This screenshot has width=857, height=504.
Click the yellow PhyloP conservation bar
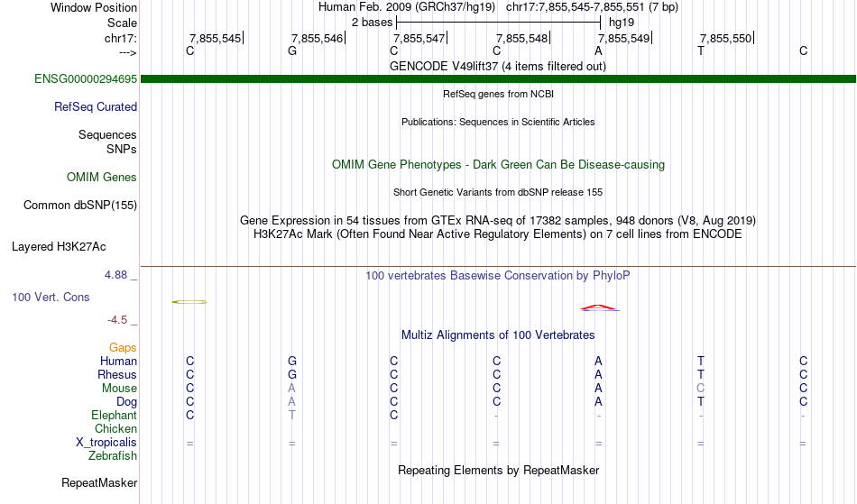pos(189,302)
